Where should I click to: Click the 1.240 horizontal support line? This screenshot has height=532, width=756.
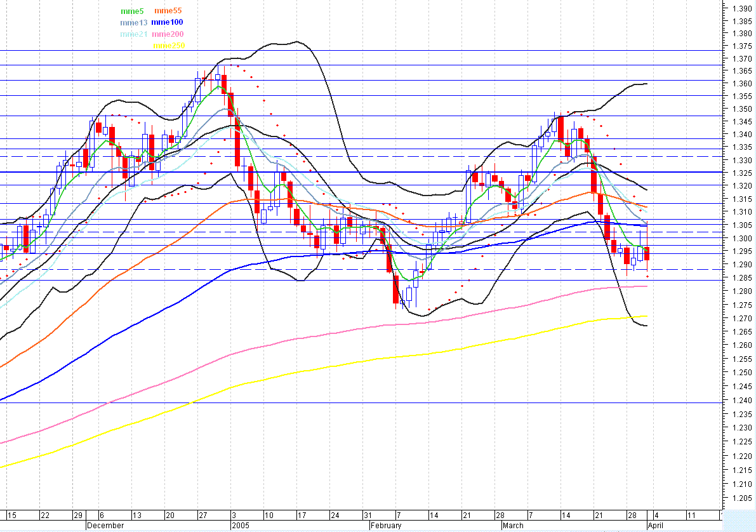[x=381, y=401]
